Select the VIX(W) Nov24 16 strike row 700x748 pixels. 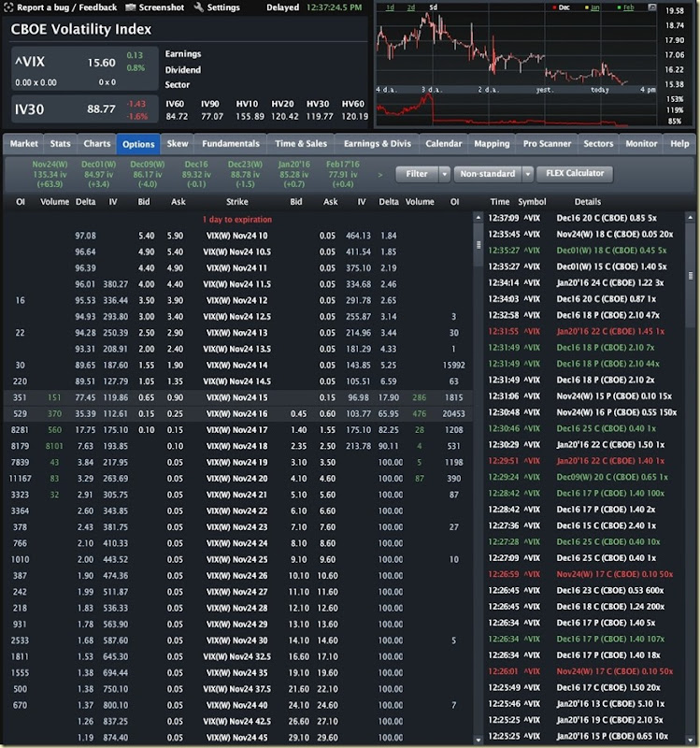238,413
